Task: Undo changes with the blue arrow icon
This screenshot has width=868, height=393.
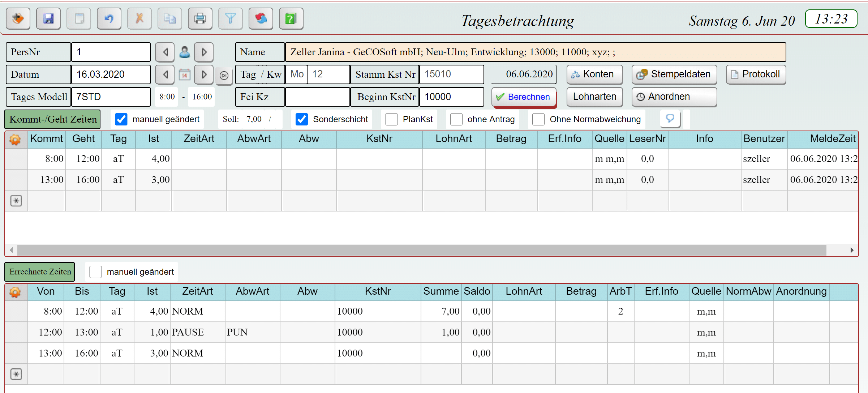Action: [x=109, y=19]
